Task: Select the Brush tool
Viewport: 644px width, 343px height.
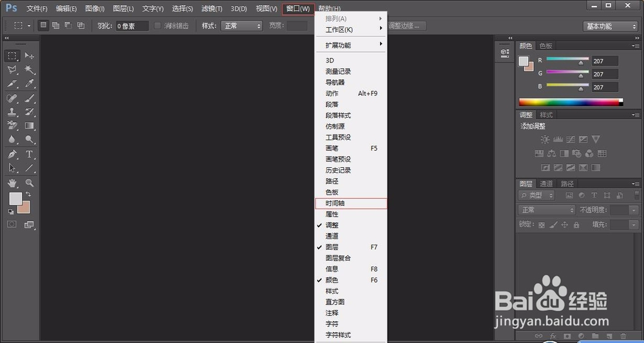Action: pos(29,98)
